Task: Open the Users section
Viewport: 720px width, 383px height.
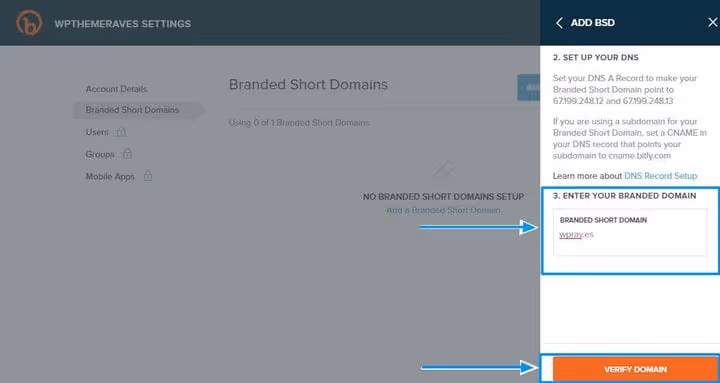Action: point(97,132)
